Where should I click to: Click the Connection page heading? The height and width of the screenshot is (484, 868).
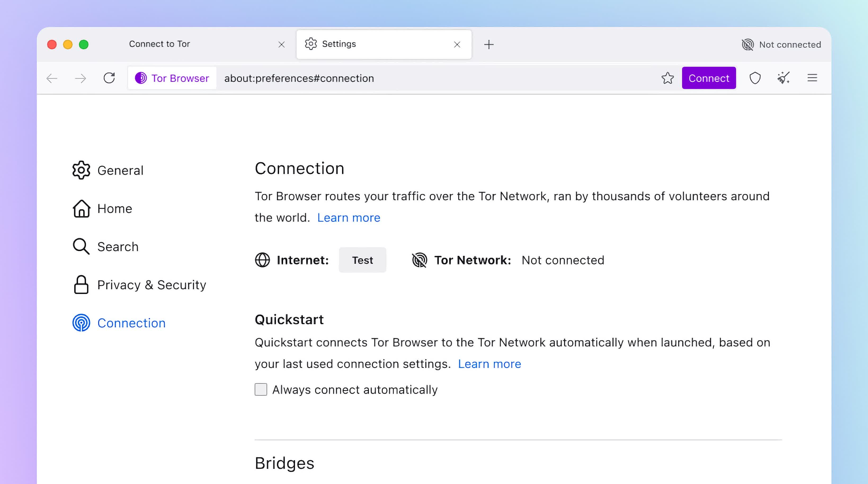pos(299,168)
